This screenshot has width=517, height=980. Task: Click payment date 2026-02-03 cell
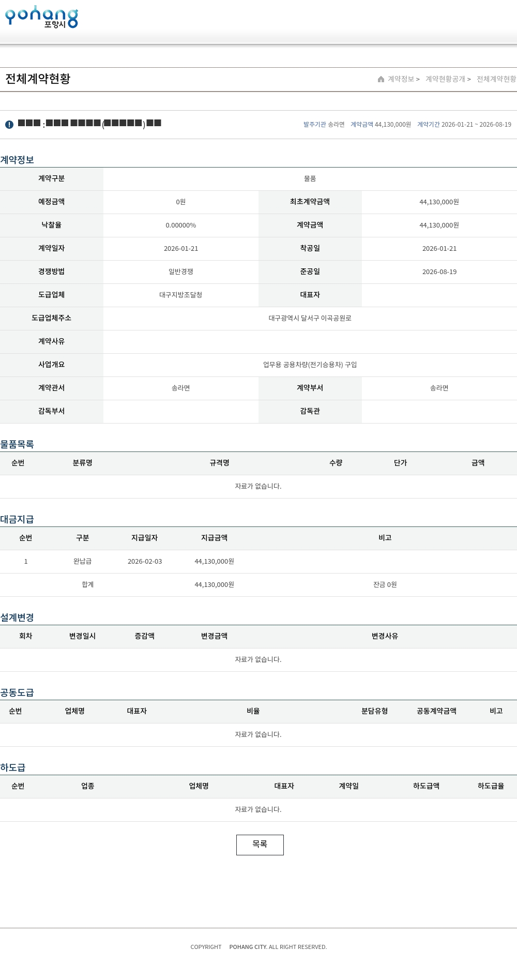tap(145, 562)
